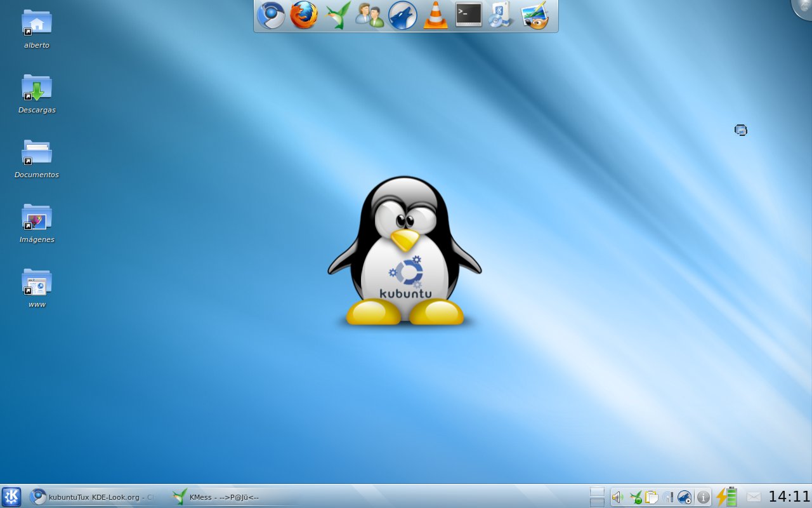Open the K application launcher menu
This screenshot has height=508, width=812.
[x=11, y=497]
